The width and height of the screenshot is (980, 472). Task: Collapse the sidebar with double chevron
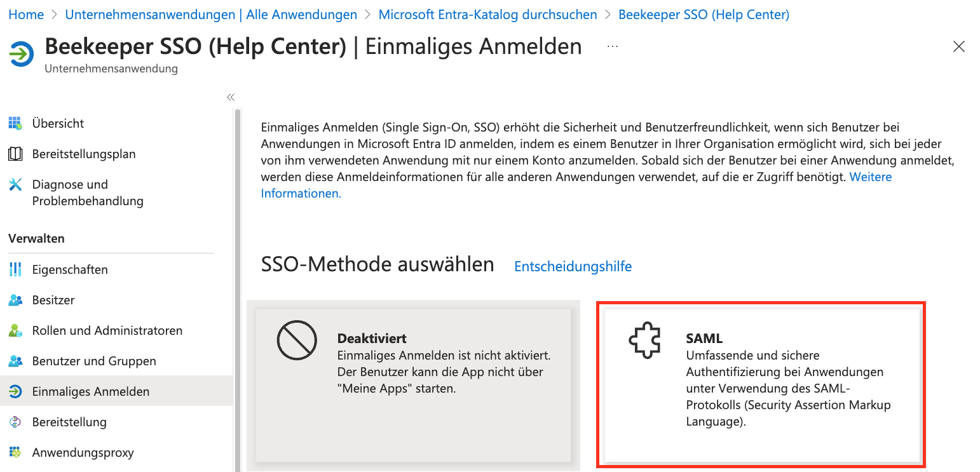(x=231, y=97)
